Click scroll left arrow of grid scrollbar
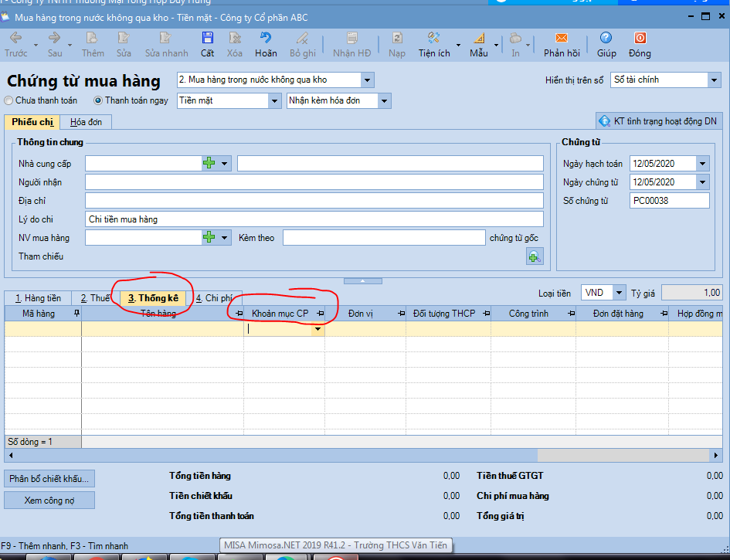The image size is (730, 560). click(x=11, y=455)
